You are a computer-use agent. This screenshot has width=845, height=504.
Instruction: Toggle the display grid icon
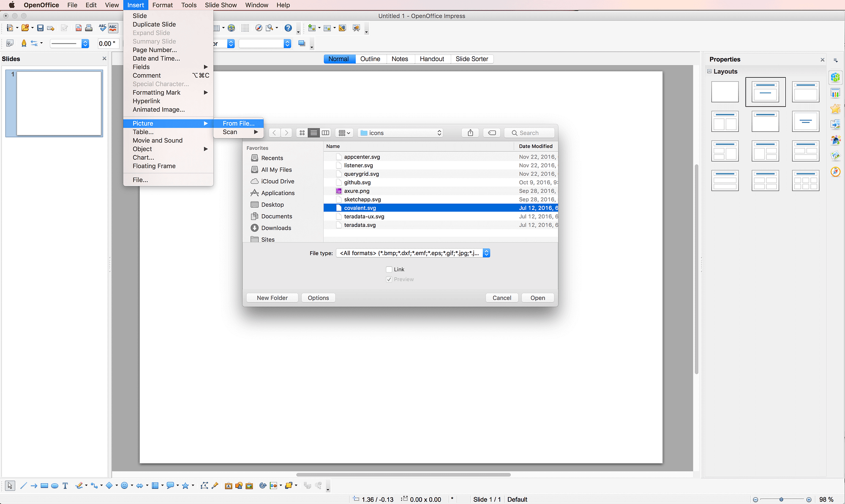pos(245,28)
